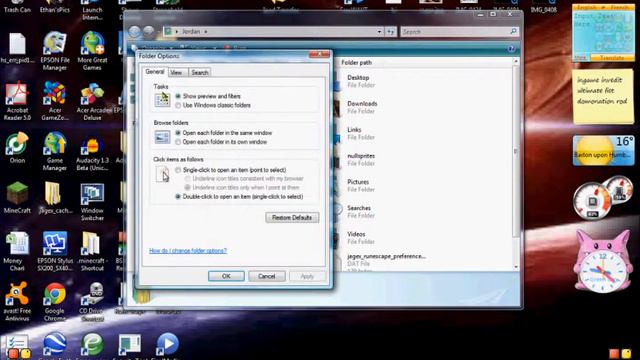
Task: Open CD Drive Shortcut icon
Action: [x=92, y=301]
